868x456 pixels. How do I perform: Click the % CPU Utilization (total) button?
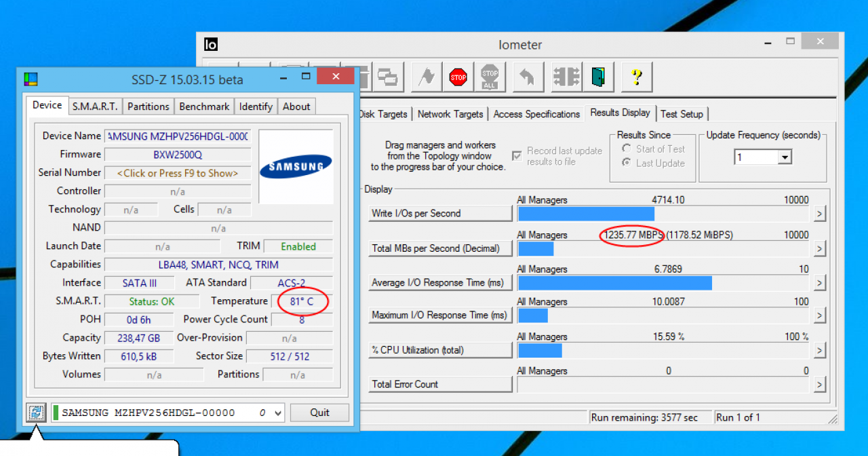tap(440, 350)
